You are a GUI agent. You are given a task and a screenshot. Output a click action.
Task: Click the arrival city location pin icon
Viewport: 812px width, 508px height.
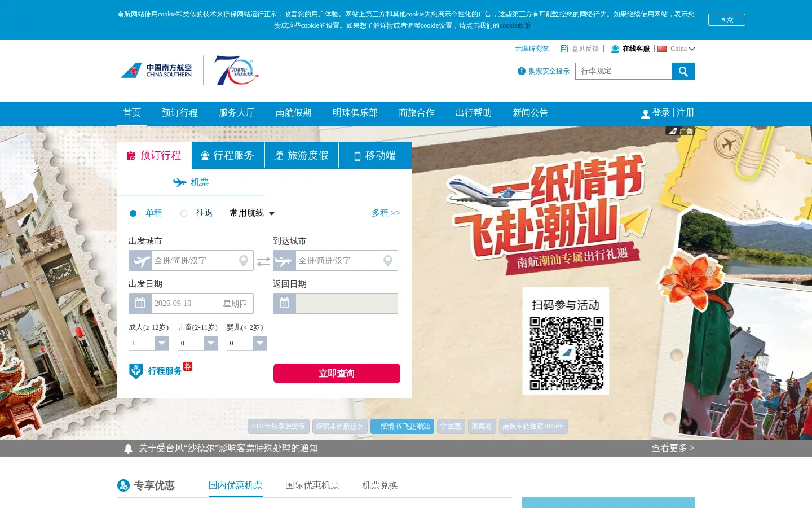click(x=388, y=261)
